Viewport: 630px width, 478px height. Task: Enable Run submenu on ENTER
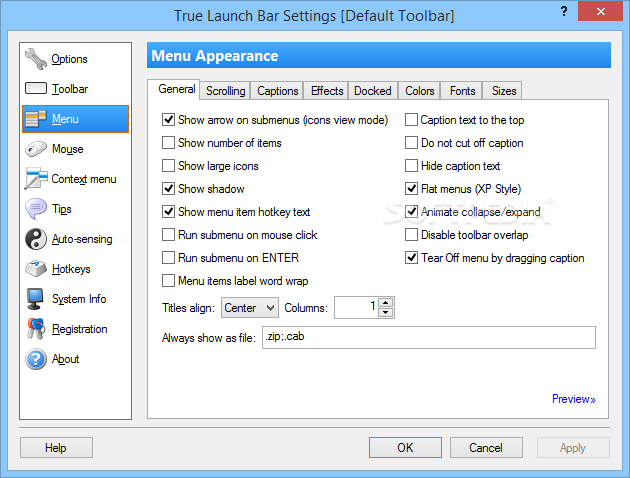168,257
